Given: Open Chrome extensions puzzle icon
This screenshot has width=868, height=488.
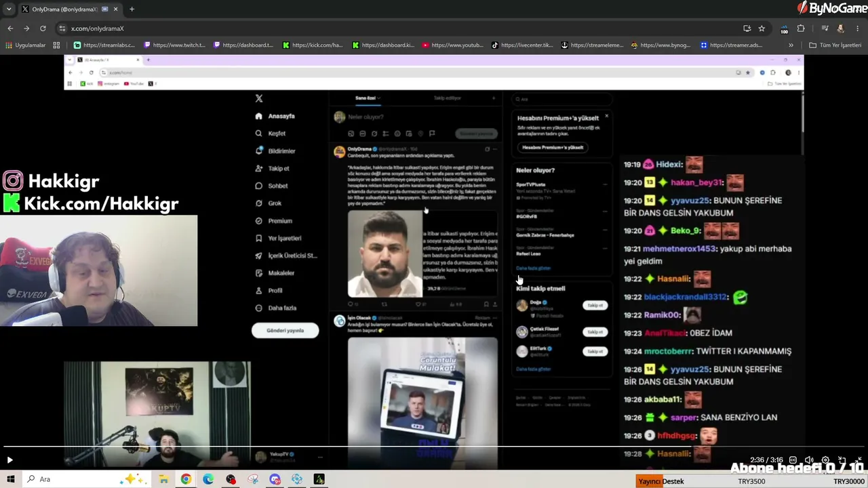Looking at the screenshot, I should (801, 28).
